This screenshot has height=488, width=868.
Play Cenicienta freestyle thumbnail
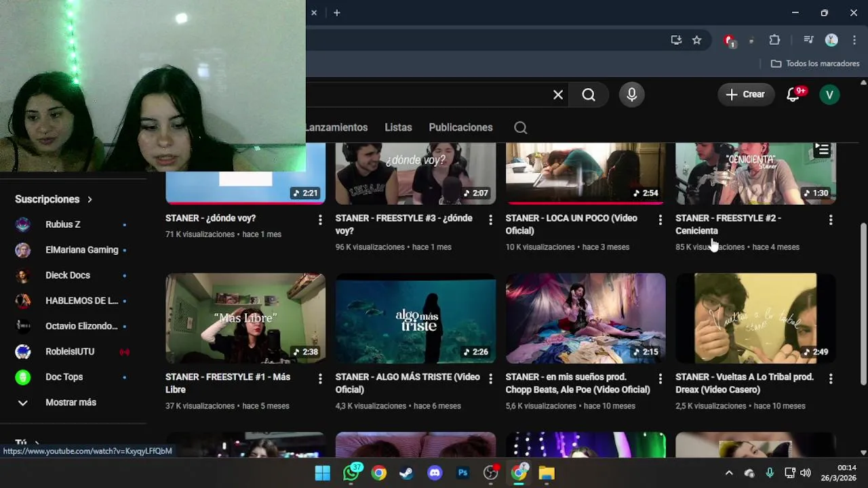(755, 174)
